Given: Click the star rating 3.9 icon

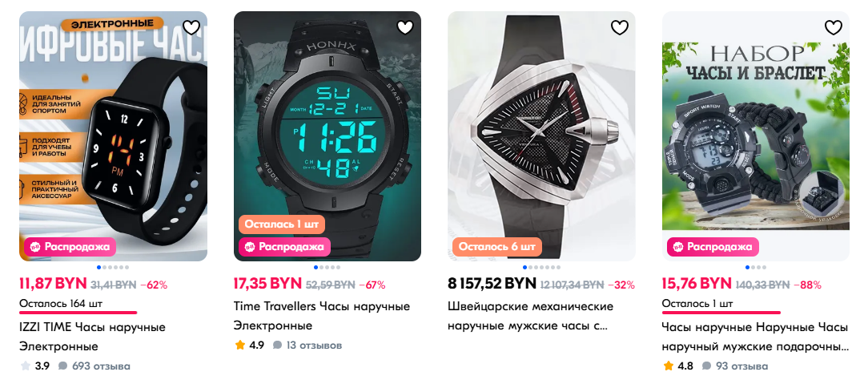Looking at the screenshot, I should (26, 366).
